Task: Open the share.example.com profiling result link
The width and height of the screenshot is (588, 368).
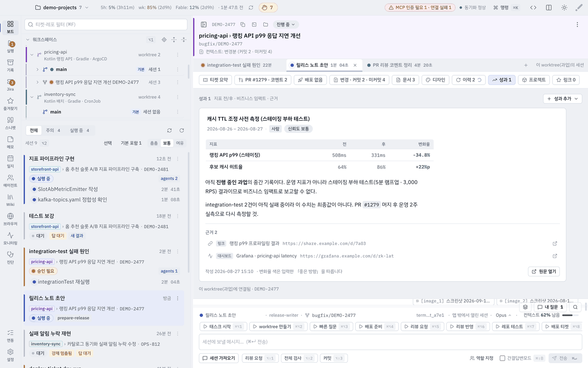Action: pos(324,244)
